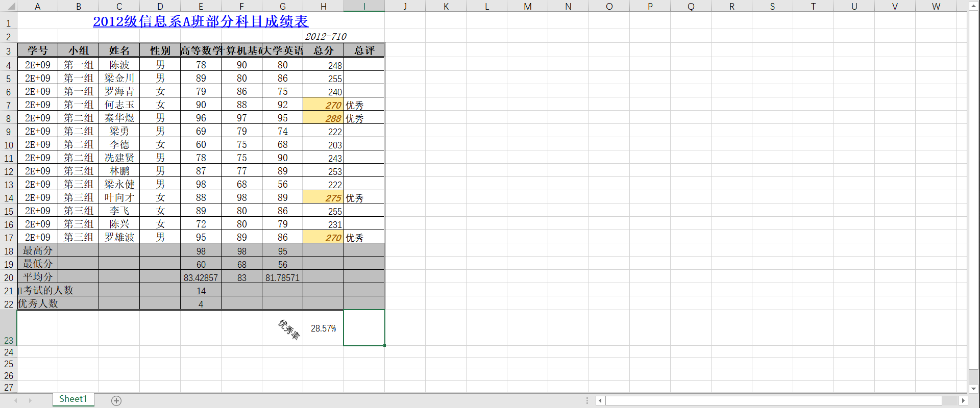Select row 18 header

tap(9, 251)
